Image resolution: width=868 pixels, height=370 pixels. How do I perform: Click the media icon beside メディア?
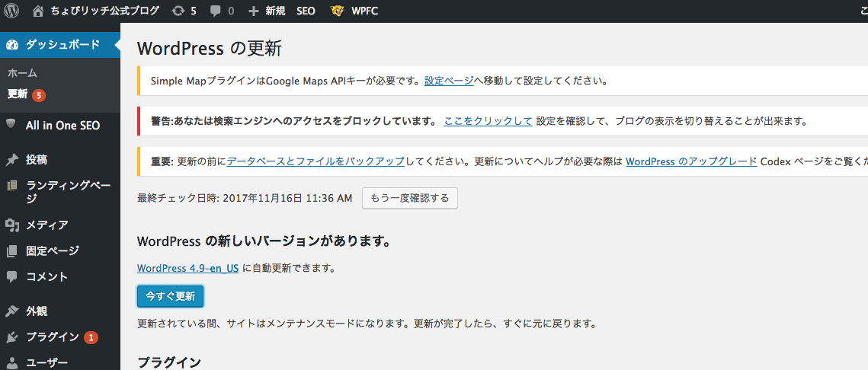coord(12,225)
